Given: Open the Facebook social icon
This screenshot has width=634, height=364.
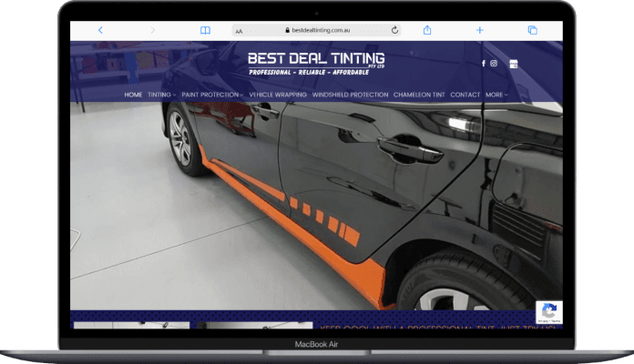Looking at the screenshot, I should coord(484,64).
